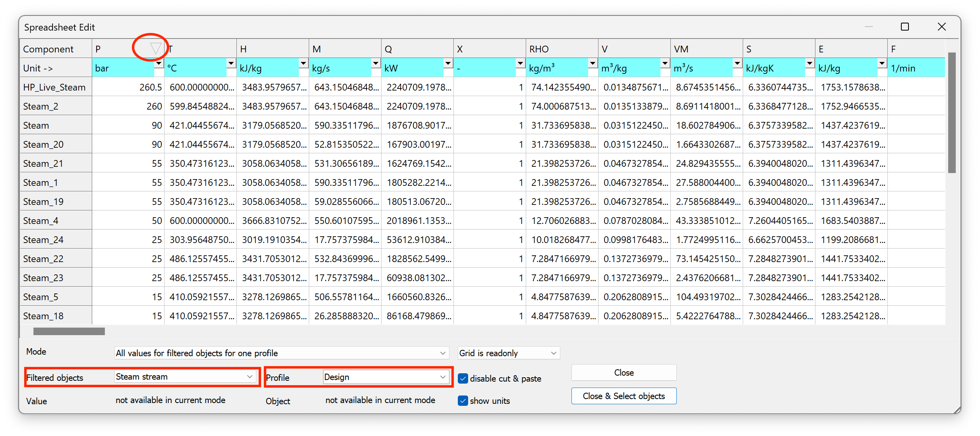Screen dimensions: 980x436
Task: Open the bar unit dropdown arrow
Action: point(159,64)
